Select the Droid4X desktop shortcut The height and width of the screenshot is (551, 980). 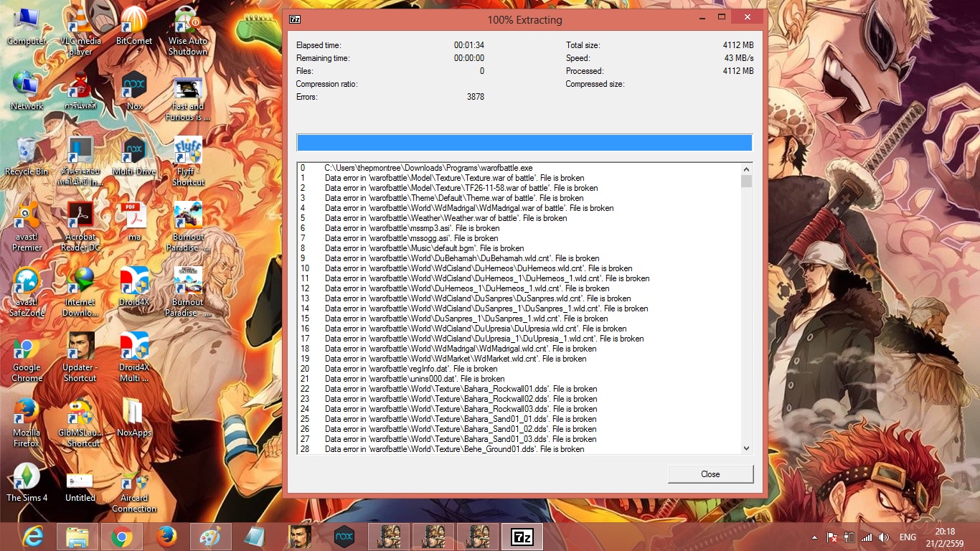134,287
